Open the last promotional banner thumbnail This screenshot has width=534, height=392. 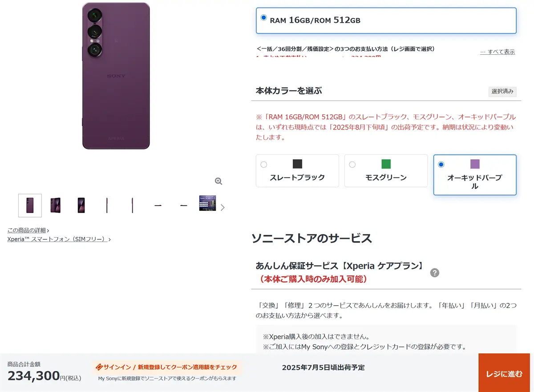(207, 203)
